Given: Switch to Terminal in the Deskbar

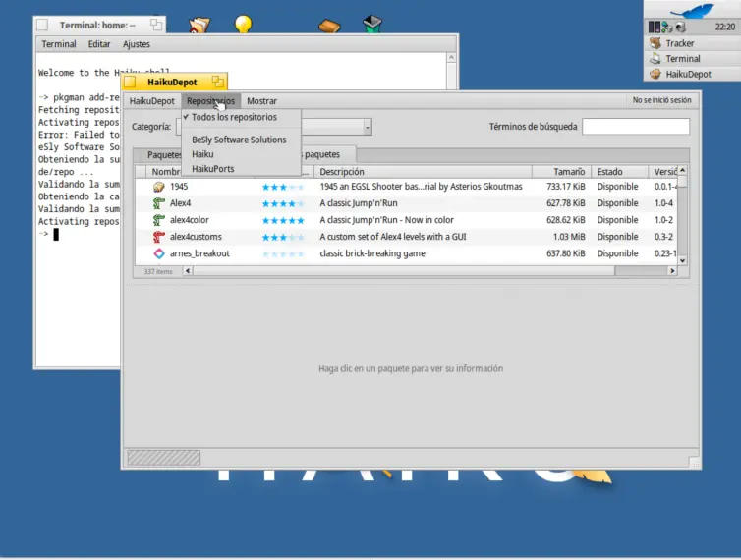Looking at the screenshot, I should coord(692,59).
